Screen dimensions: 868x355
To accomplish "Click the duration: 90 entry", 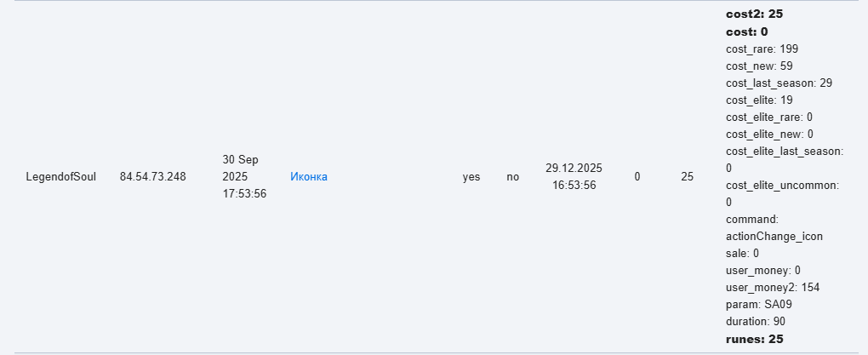I will [x=755, y=321].
